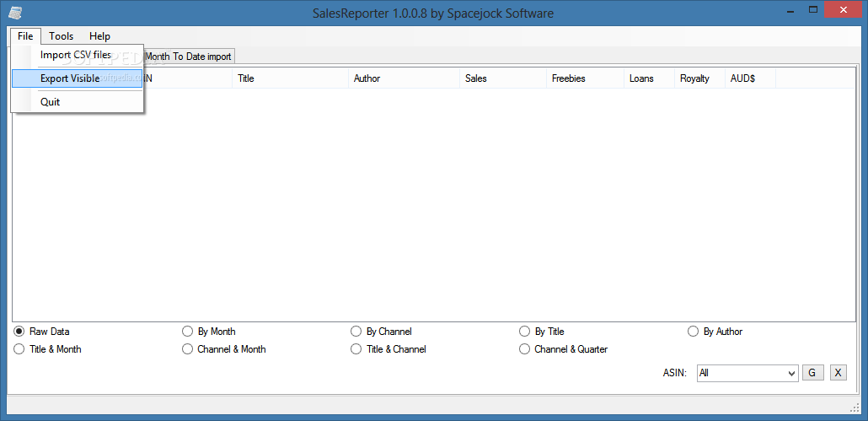
Task: Sort by the Loans column header
Action: (x=650, y=78)
